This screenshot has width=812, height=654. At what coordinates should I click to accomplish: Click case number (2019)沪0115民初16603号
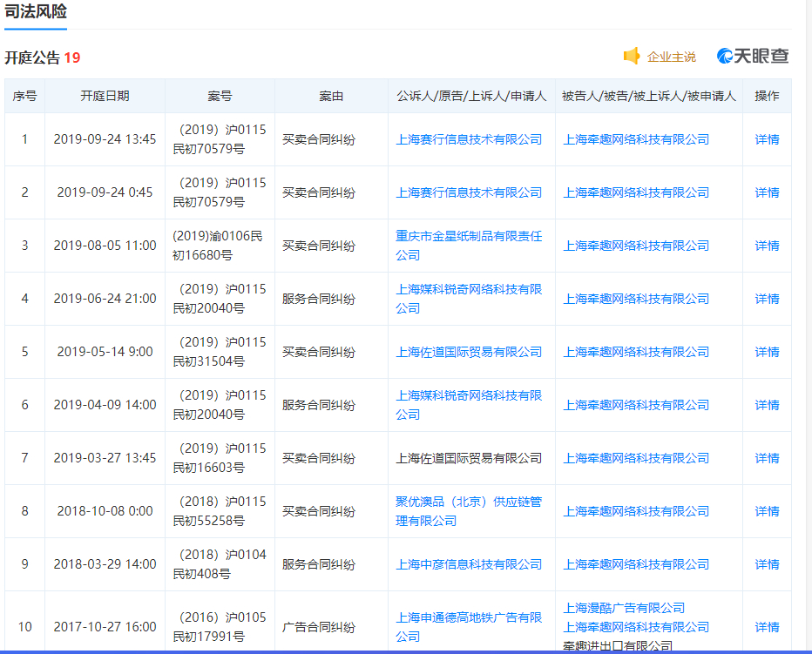(x=220, y=458)
